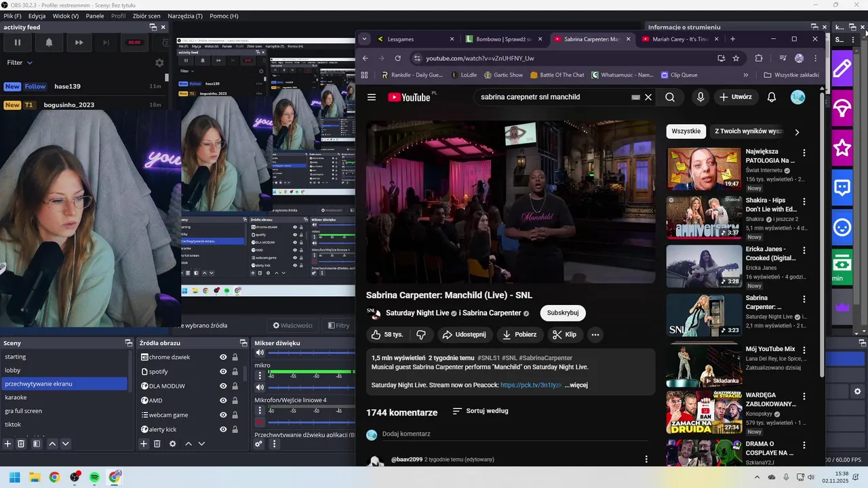
Task: Open scene filters icon in Sceny panel
Action: click(37, 444)
